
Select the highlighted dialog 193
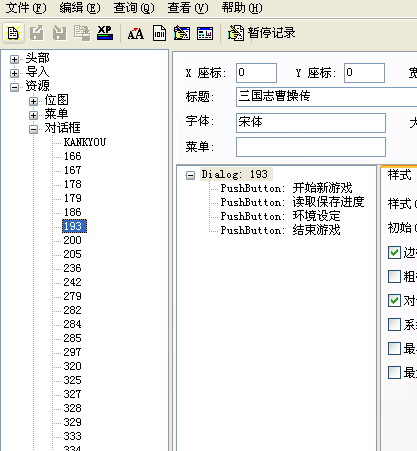[74, 226]
